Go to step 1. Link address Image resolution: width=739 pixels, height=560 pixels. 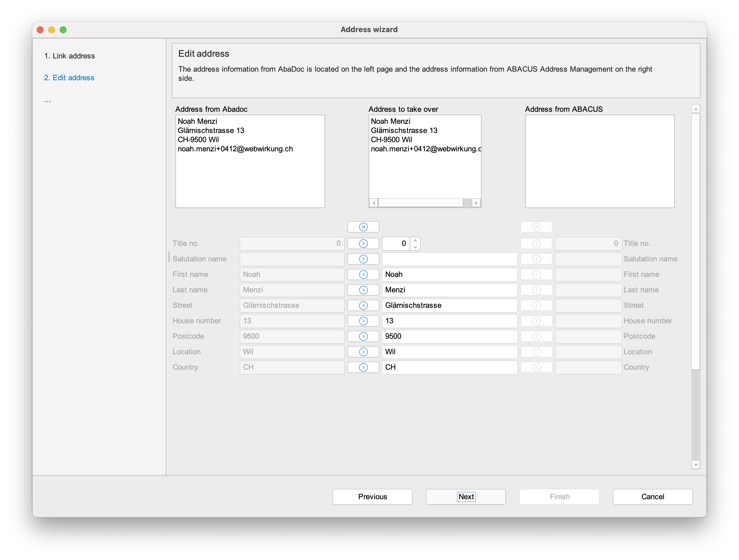(69, 56)
